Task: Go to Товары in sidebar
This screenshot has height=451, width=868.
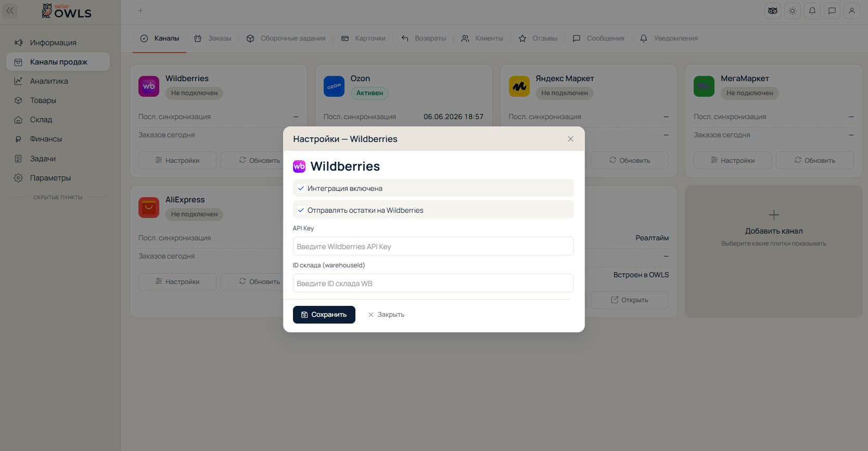Action: pyautogui.click(x=58, y=100)
